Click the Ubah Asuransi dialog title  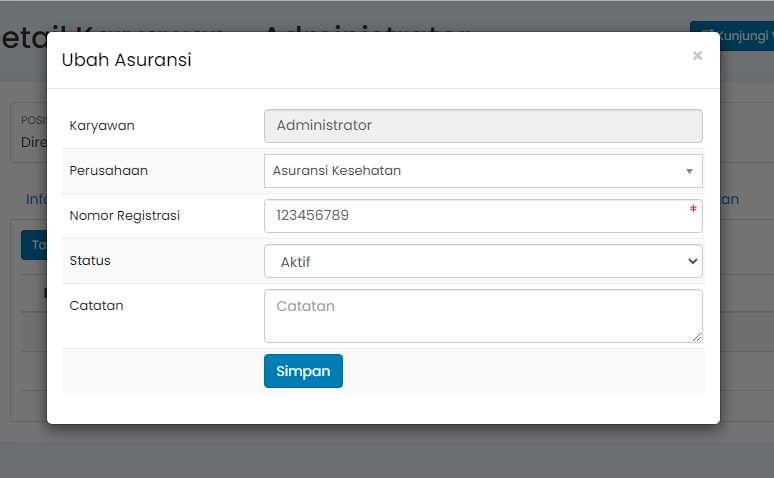[127, 60]
